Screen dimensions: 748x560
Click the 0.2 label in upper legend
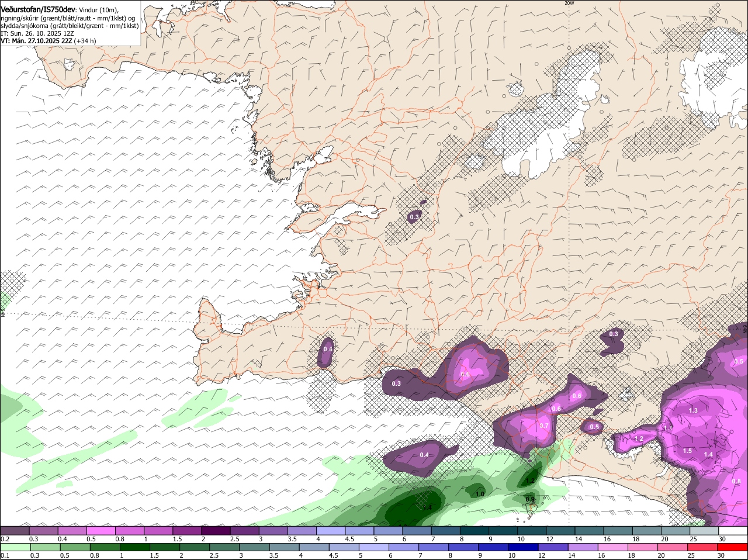(x=5, y=539)
